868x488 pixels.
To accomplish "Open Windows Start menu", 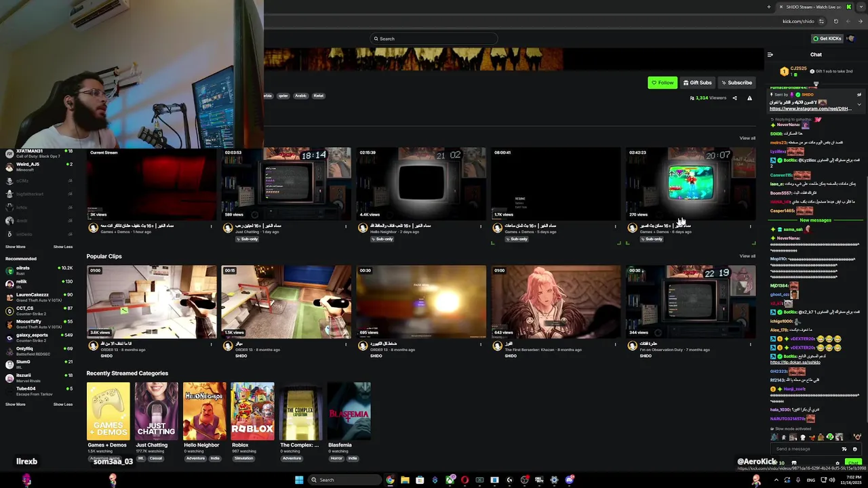I will pos(299,480).
